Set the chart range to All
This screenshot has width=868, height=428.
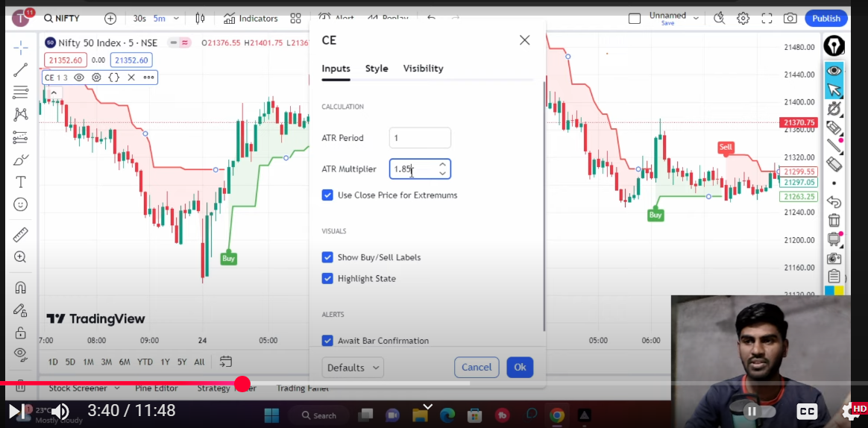[x=199, y=362]
